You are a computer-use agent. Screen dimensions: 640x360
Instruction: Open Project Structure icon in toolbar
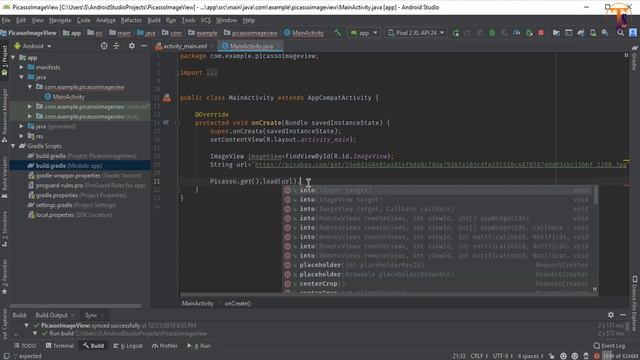click(x=556, y=33)
